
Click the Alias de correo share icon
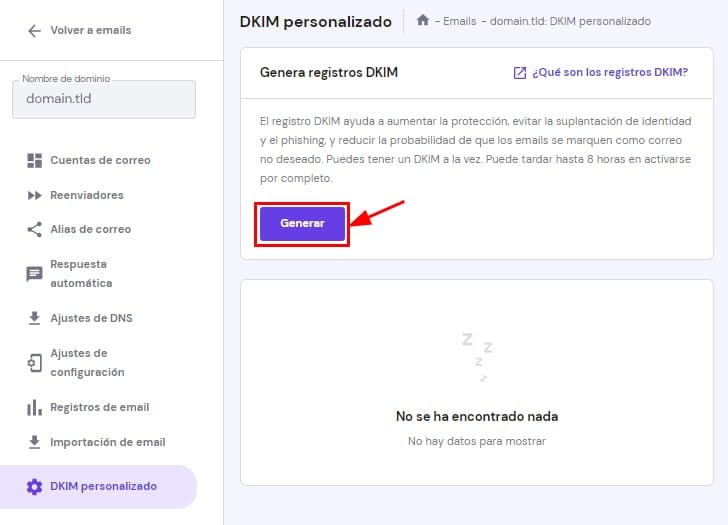tap(34, 229)
